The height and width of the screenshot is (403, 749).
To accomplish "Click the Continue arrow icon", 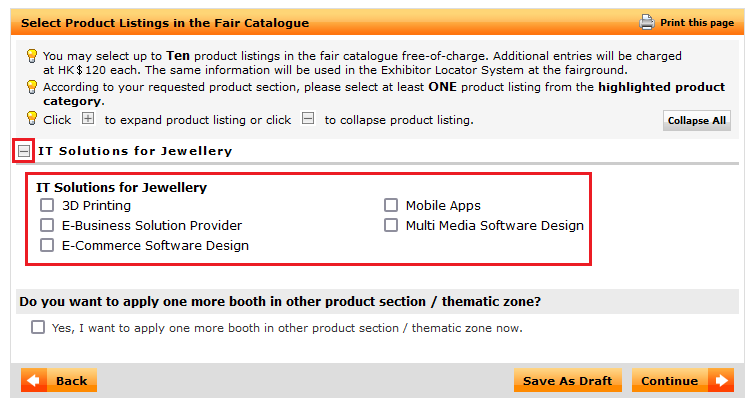I will pos(721,381).
